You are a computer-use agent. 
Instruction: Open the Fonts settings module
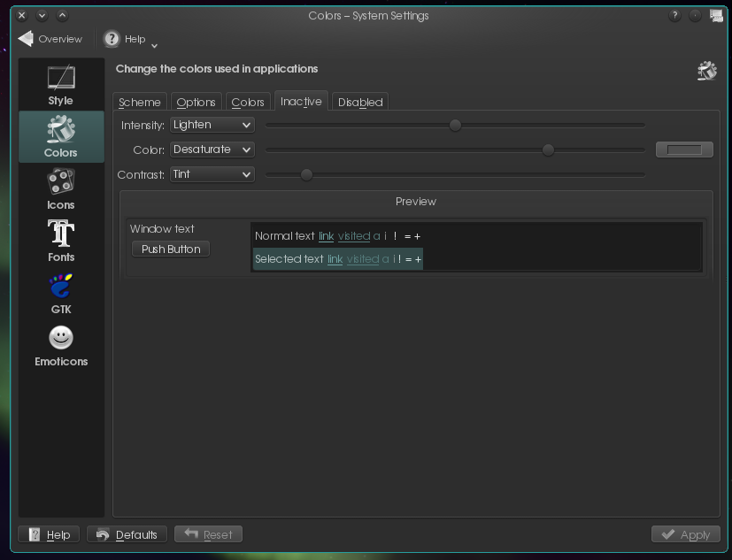[x=61, y=242]
